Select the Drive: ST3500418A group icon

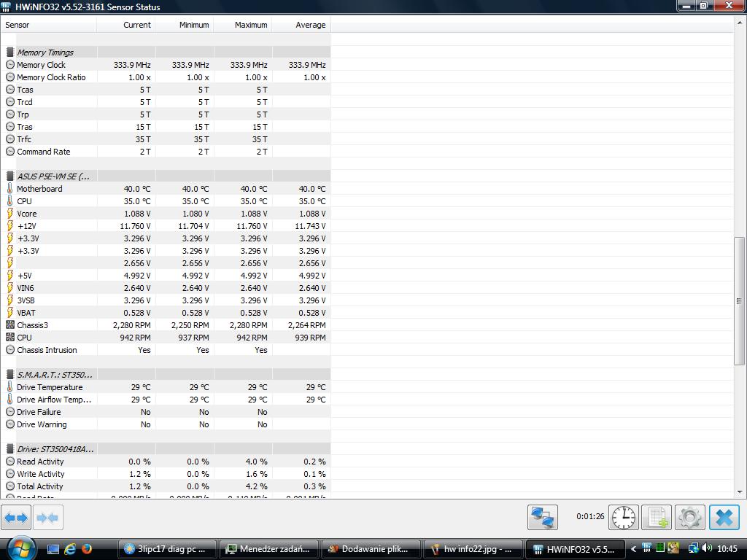click(10, 449)
